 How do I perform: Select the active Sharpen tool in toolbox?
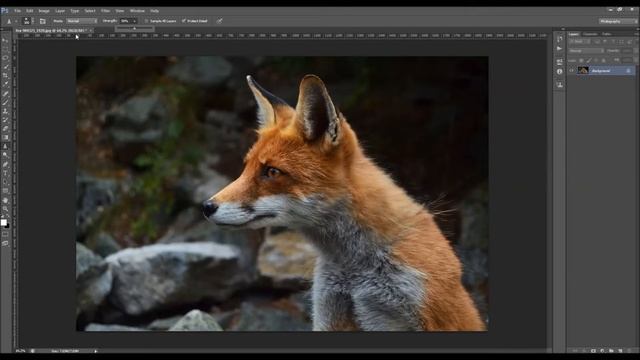tap(5, 146)
